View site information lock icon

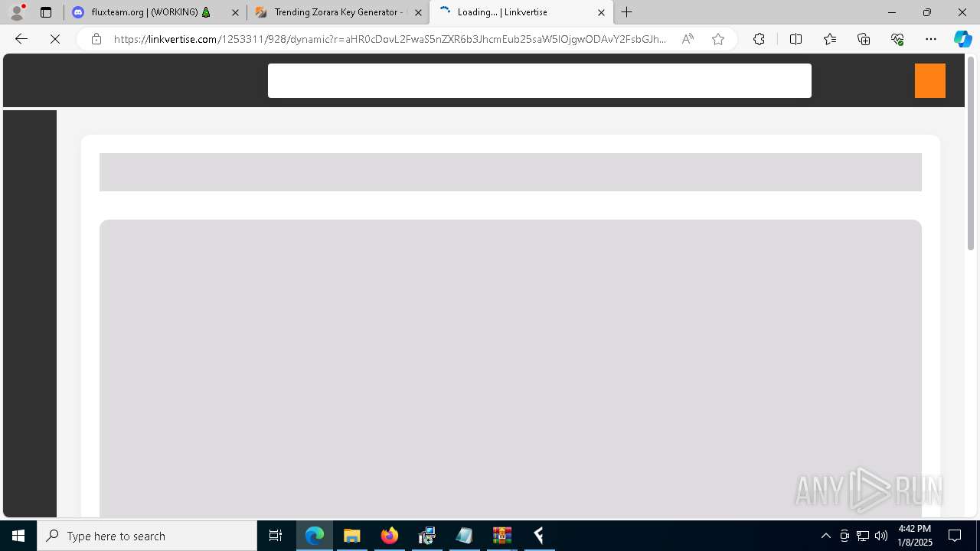pos(96,39)
